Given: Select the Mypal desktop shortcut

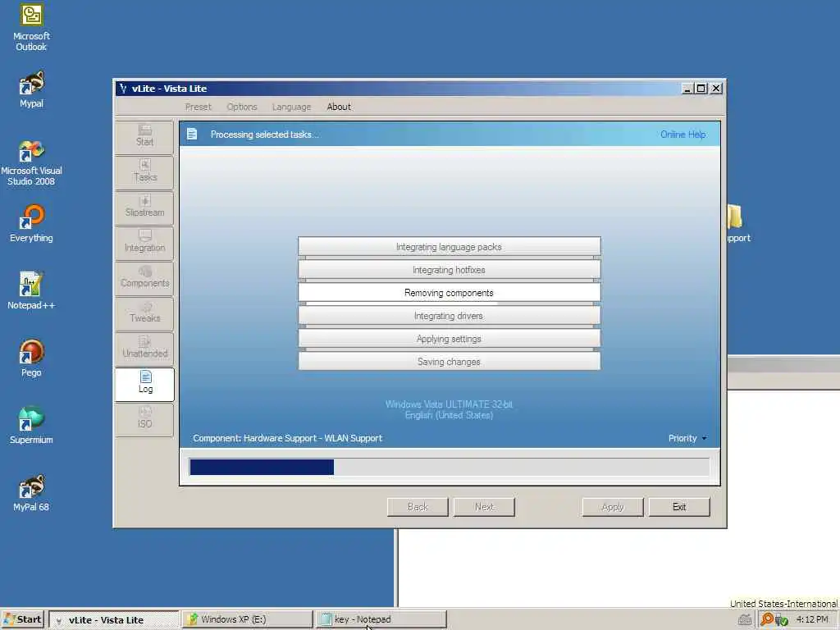Looking at the screenshot, I should pyautogui.click(x=31, y=89).
